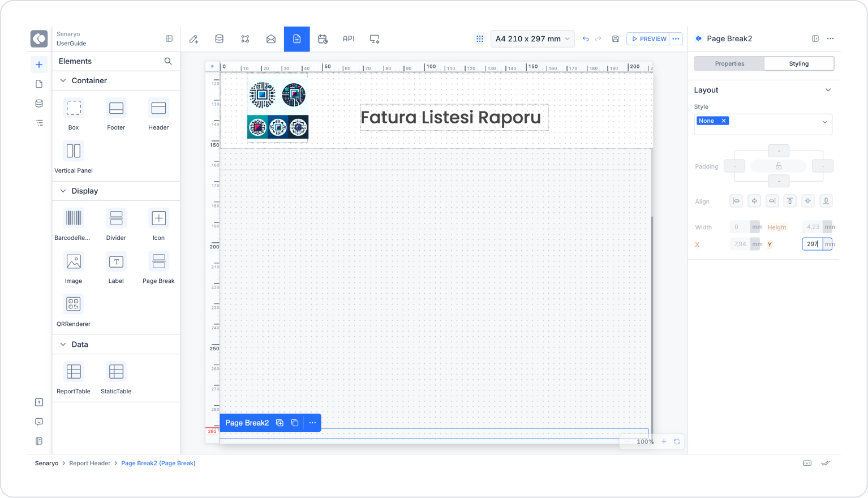The width and height of the screenshot is (868, 498).
Task: Open the Page Break2 panel ellipsis menu
Action: [x=831, y=38]
